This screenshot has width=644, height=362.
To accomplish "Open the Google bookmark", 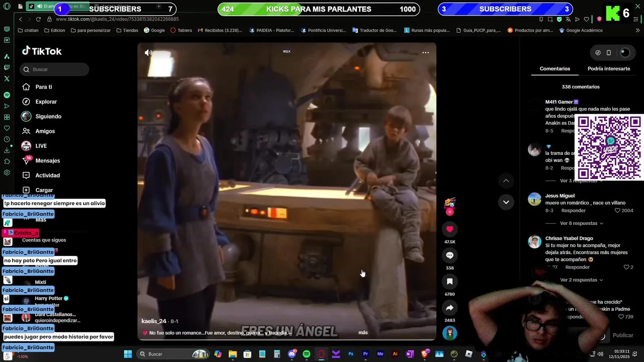I will coord(154,30).
